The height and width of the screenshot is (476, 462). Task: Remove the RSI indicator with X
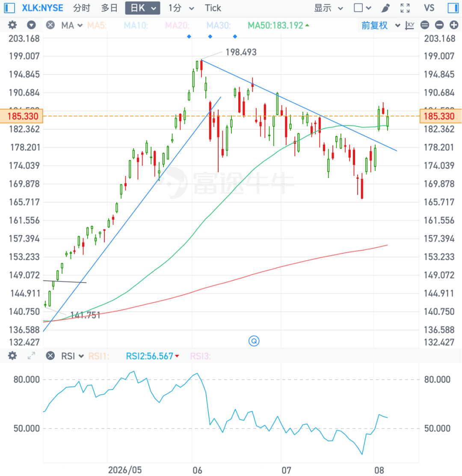point(50,355)
